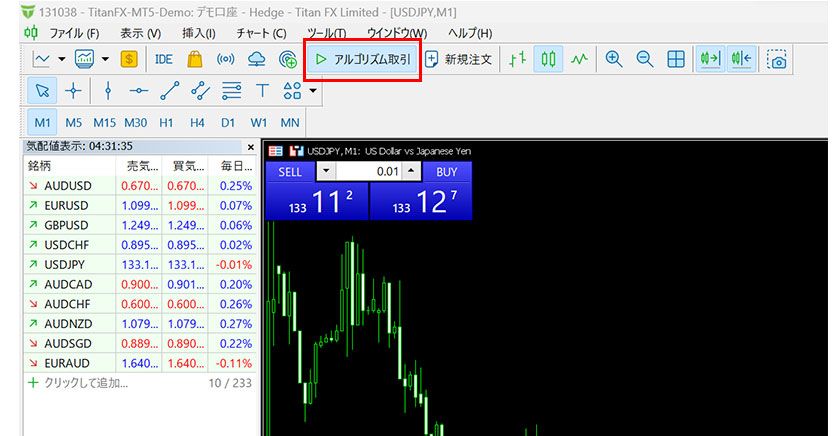Screen dimensions: 840x436
Task: Open the shapes objects dropdown arrow
Action: pos(314,91)
